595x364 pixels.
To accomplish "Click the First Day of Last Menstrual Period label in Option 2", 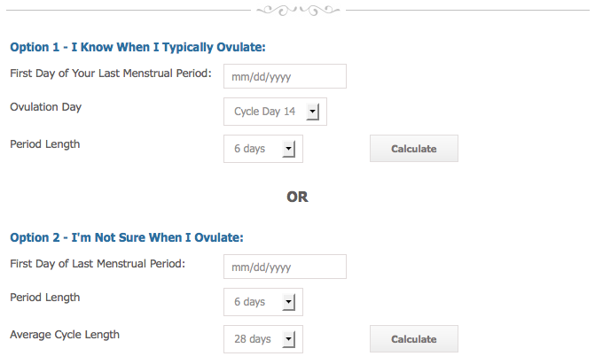I will tap(98, 264).
